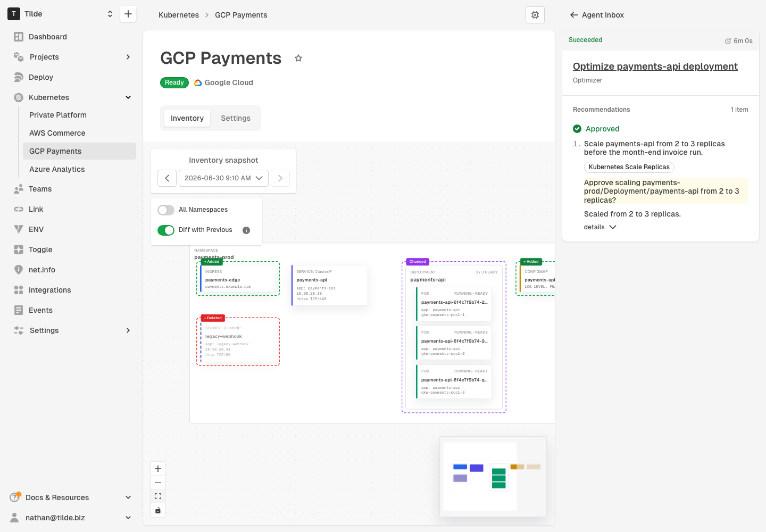Go to the next inventory snapshot
This screenshot has width=766, height=532.
[280, 178]
